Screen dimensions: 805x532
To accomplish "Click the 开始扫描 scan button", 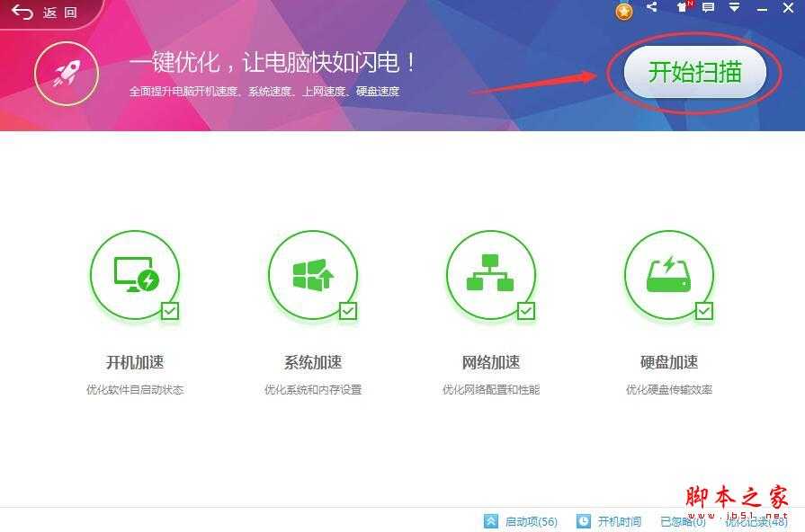I will pyautogui.click(x=696, y=73).
